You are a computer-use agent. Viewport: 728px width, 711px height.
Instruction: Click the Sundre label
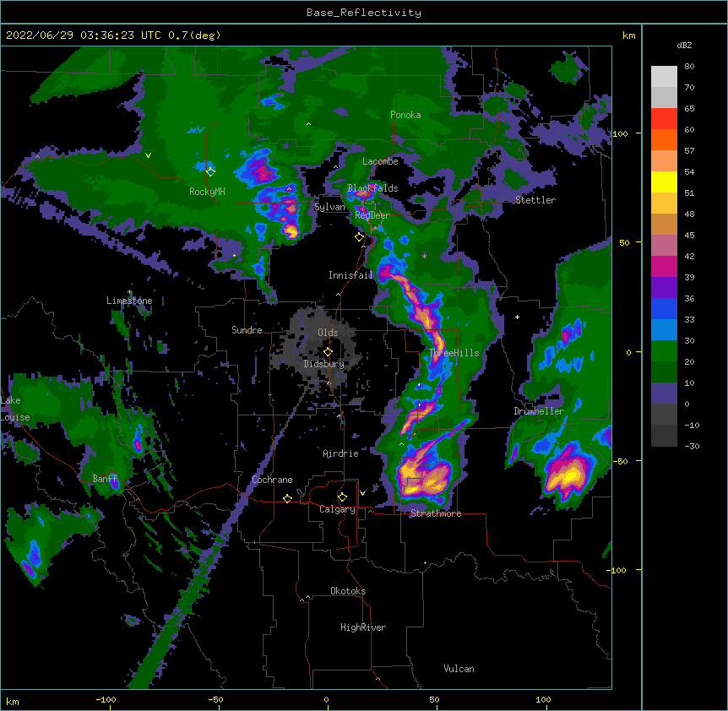[x=247, y=330]
